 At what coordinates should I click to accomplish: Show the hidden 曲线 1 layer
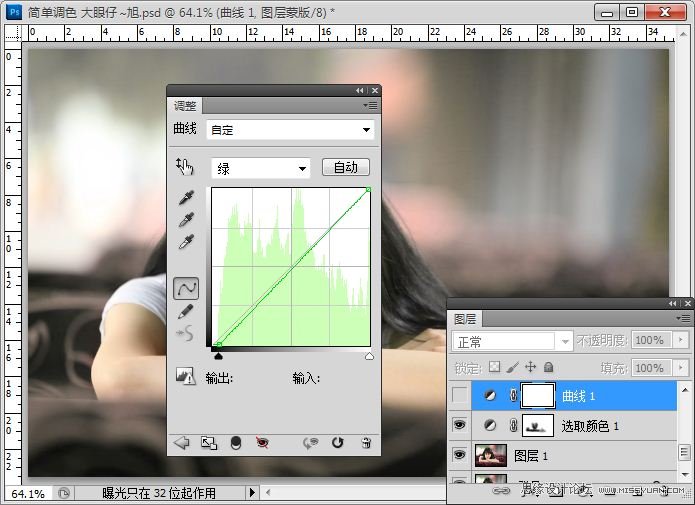coord(460,395)
